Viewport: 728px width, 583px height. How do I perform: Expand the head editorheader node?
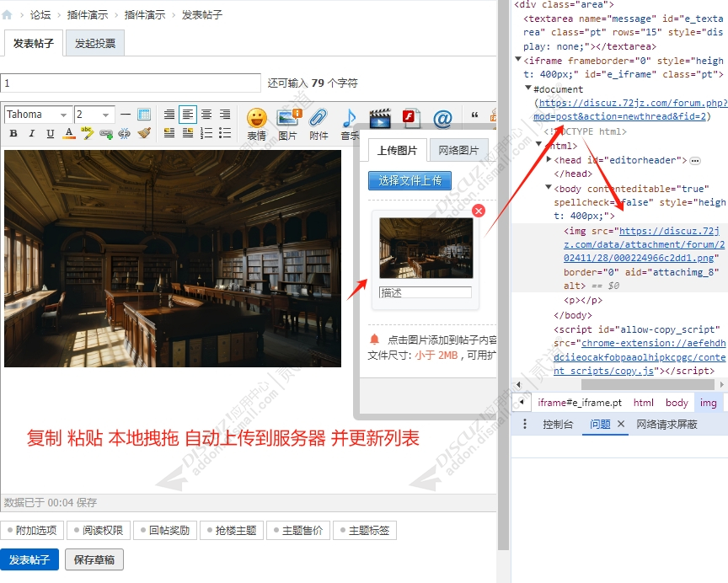549,159
